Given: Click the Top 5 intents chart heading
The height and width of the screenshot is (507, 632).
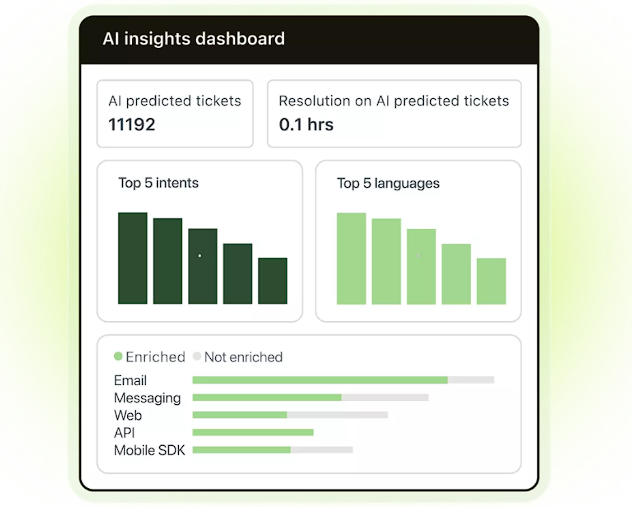Looking at the screenshot, I should [x=158, y=183].
